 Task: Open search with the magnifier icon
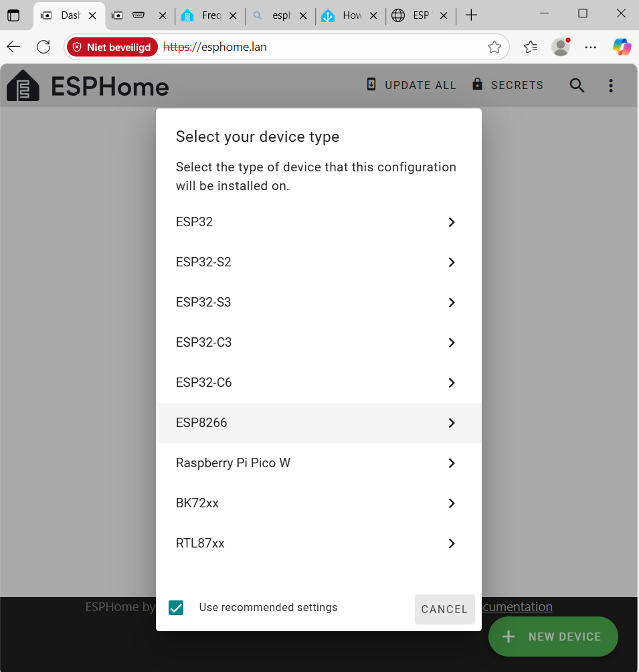(x=577, y=86)
